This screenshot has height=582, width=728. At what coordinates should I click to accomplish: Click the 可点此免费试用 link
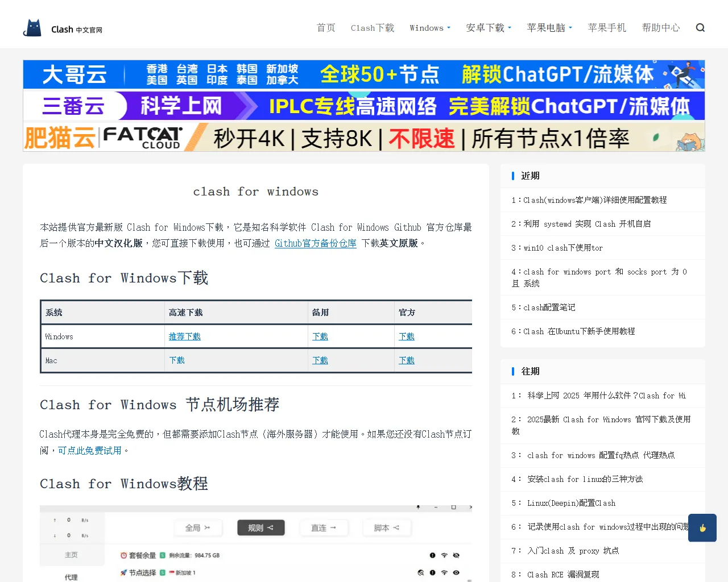point(89,451)
